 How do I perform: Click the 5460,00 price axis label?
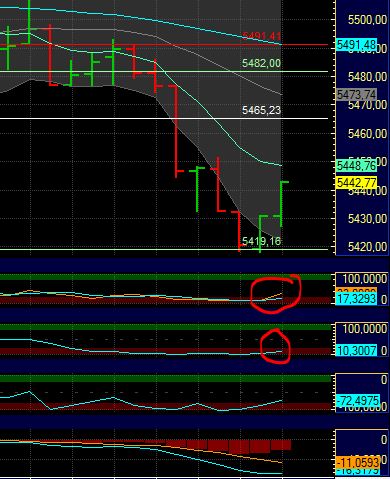(367, 134)
